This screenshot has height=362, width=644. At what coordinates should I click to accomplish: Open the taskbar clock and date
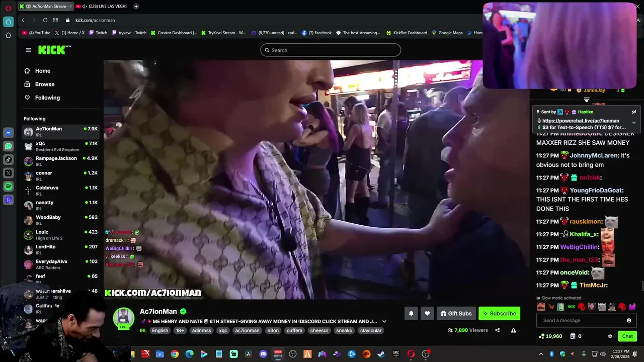(x=621, y=354)
